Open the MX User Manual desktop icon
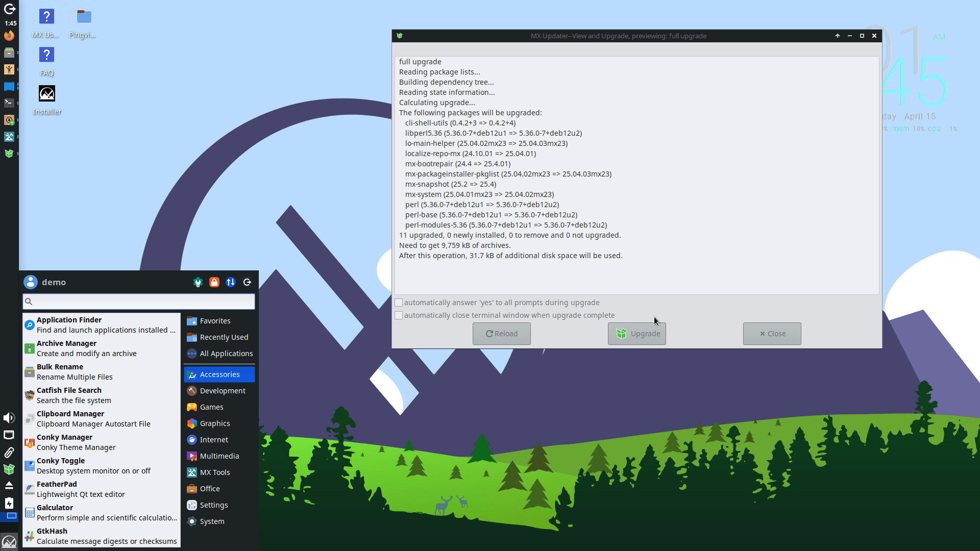The image size is (980, 551). [x=46, y=23]
